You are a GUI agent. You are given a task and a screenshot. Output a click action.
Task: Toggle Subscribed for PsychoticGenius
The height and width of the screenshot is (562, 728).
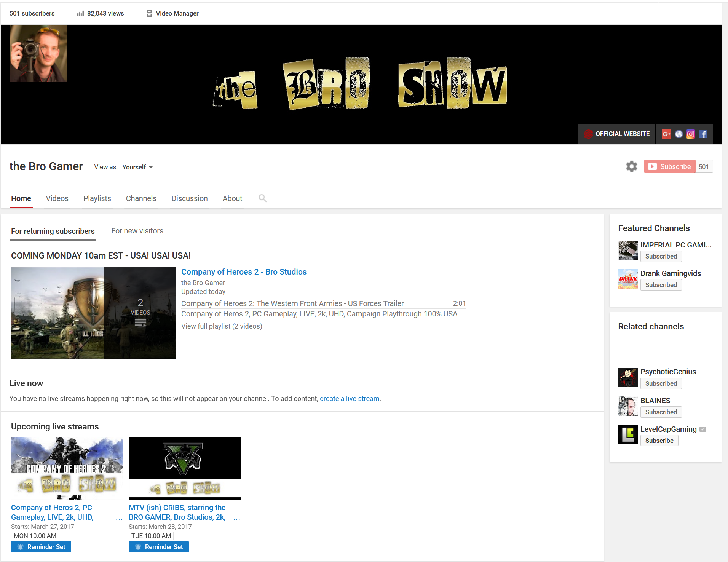coord(661,383)
